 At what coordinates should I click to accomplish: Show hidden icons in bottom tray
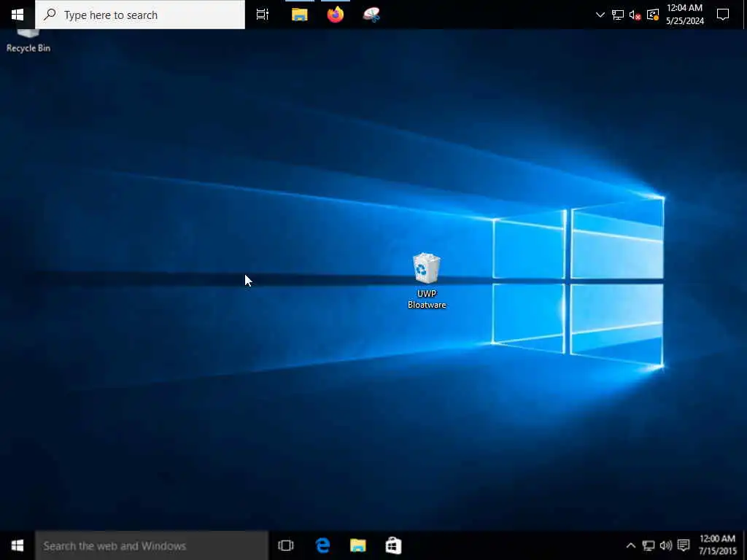(631, 545)
